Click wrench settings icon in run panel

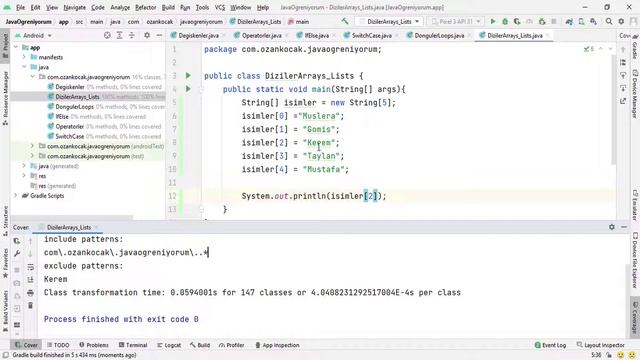coord(17,254)
